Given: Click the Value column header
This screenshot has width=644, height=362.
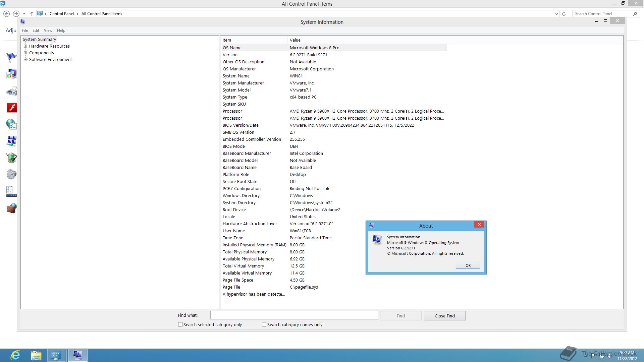Looking at the screenshot, I should pyautogui.click(x=367, y=40).
